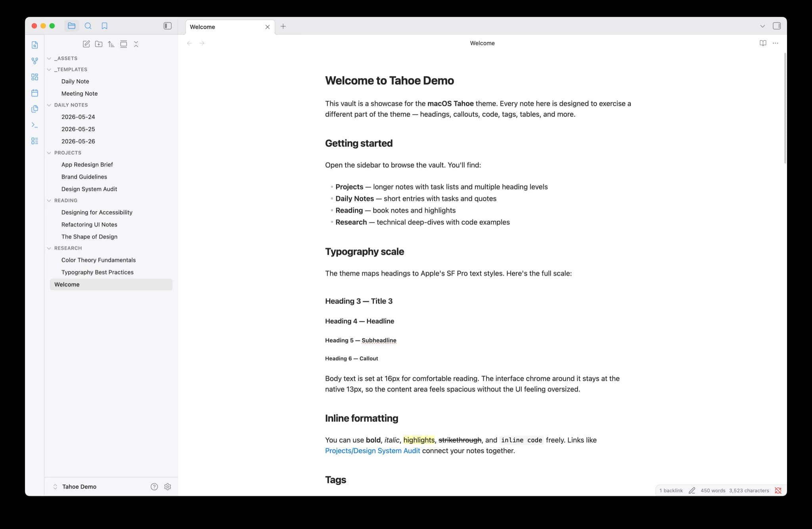Open a new tab with plus

tap(283, 26)
